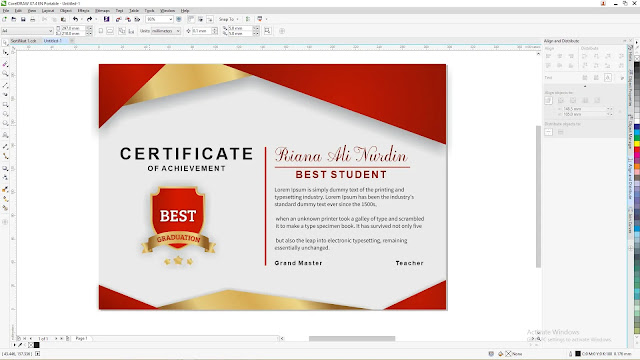640x360 pixels.
Task: Click the Paste icon
Action: (x=63, y=19)
